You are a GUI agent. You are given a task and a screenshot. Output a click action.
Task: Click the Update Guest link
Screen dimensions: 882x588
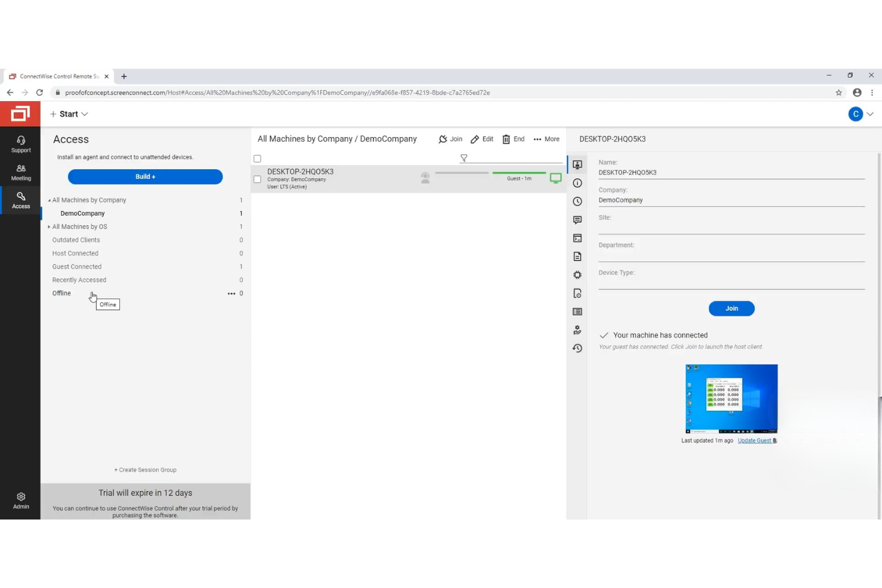pos(754,441)
